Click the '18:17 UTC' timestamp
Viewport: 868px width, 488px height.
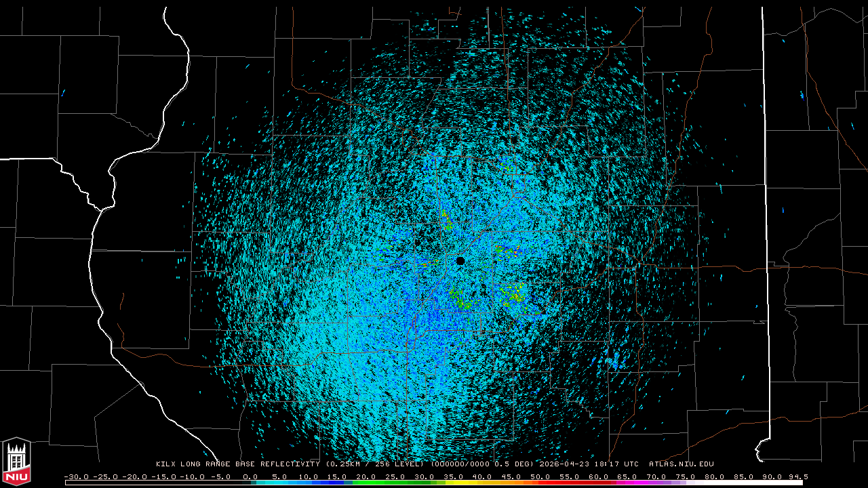(617, 464)
